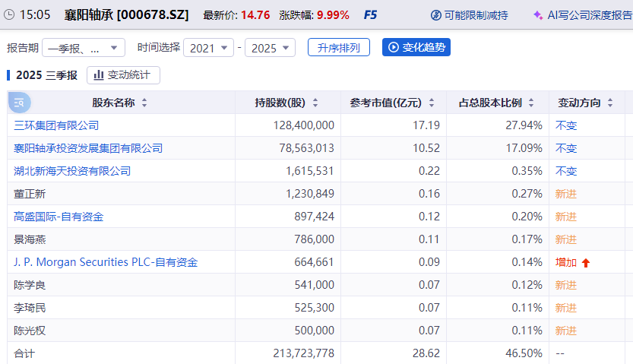Viewport: 633px width, 364px height.
Task: Click the 变化趋势 button
Action: 416,47
